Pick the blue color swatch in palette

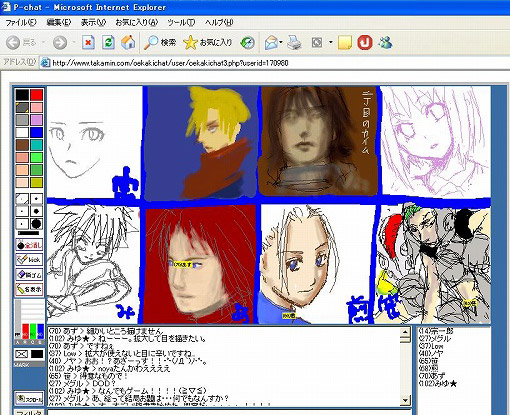36,132
